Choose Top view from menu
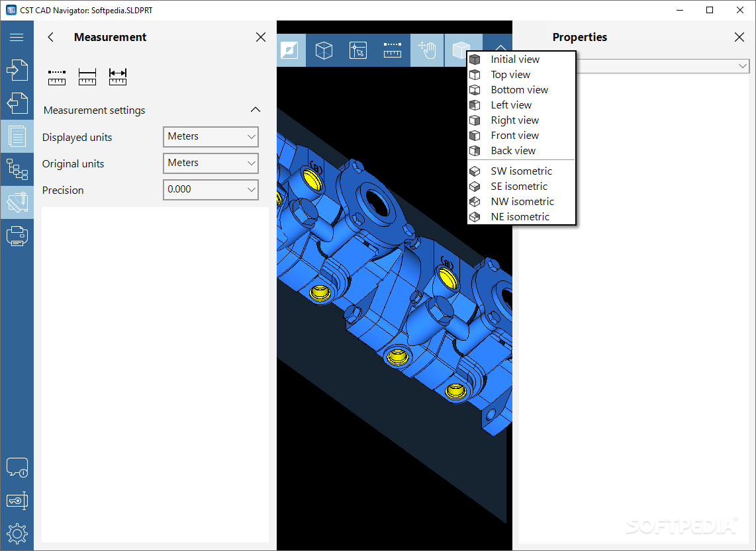 click(522, 75)
